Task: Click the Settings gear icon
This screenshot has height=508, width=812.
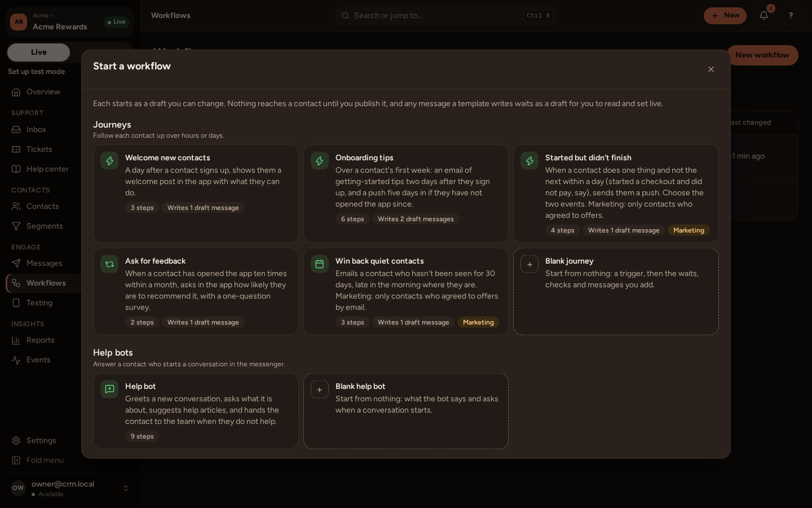Action: point(16,441)
